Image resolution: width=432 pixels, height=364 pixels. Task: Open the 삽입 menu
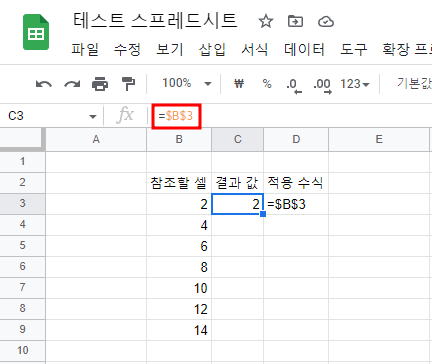pos(212,50)
